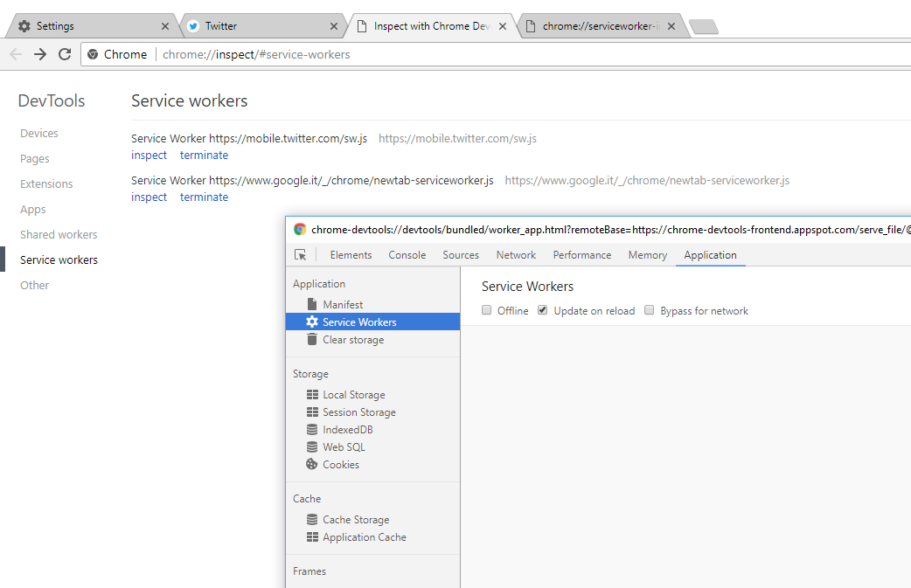Click the Cache Storage database icon
This screenshot has height=588, width=911.
point(312,520)
